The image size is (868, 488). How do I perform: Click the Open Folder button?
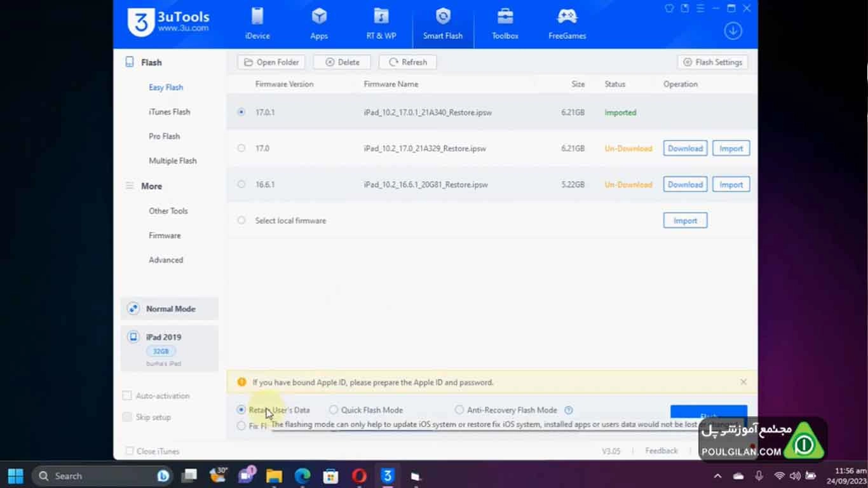pos(271,62)
